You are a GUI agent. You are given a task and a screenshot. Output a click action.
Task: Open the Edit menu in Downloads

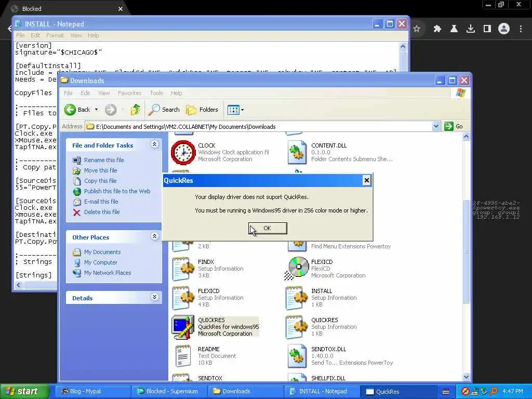pyautogui.click(x=85, y=93)
